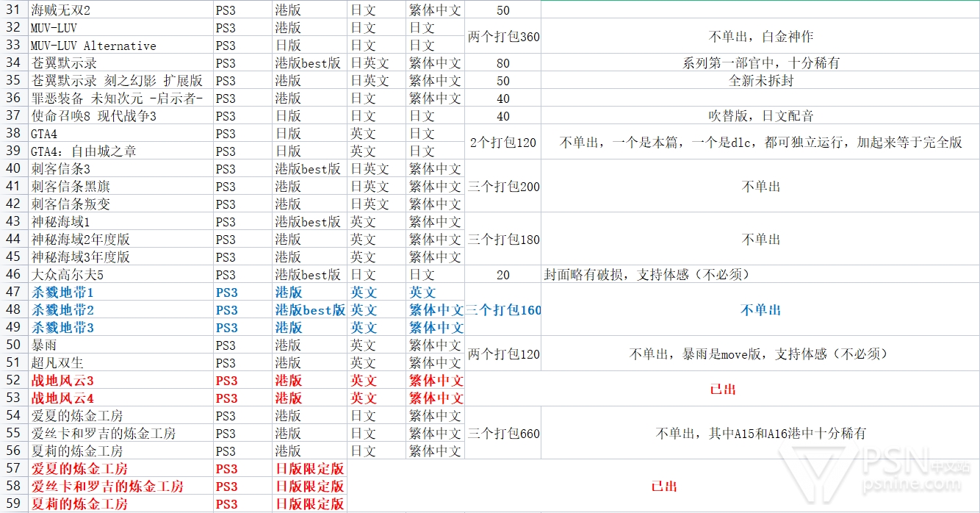Select 'PS3' cell for 暴雨
The width and height of the screenshot is (980, 513).
tap(242, 345)
